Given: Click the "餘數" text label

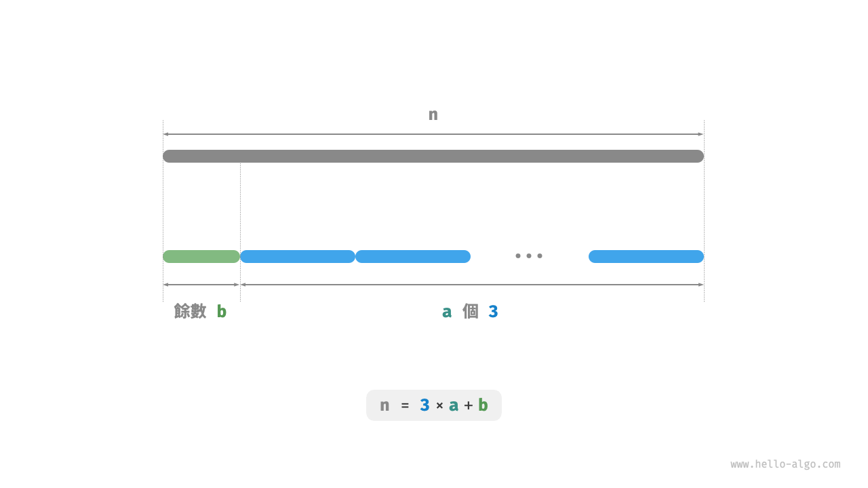Looking at the screenshot, I should [x=190, y=311].
